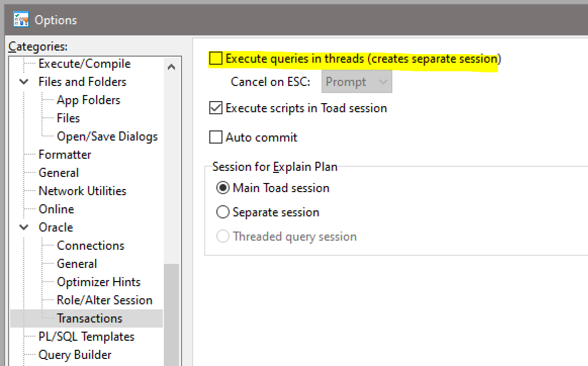Screen dimensions: 588x366
Task: Collapse the Files and Folders node
Action: (x=24, y=82)
